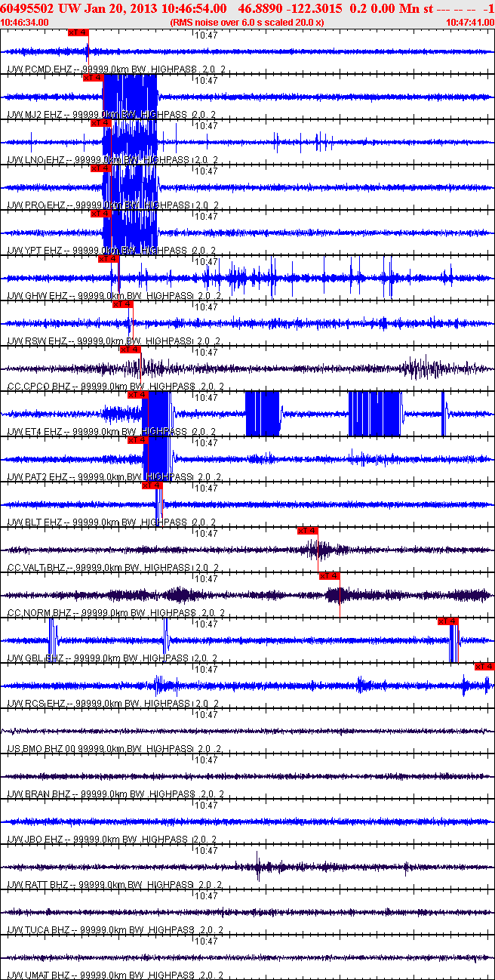Click the UW UMAT BHZ station label
Screen dimensions: 495x980
38,975
